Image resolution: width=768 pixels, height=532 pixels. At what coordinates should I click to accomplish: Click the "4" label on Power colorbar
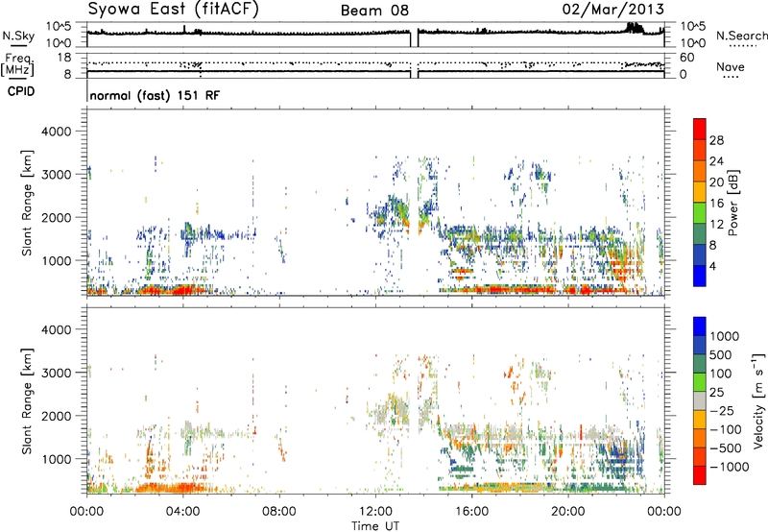(712, 267)
